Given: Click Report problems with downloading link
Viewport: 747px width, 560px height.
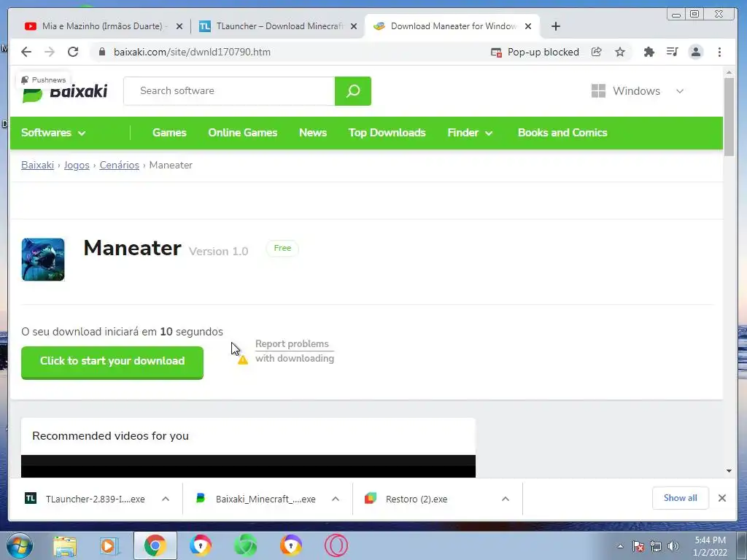Looking at the screenshot, I should 295,351.
